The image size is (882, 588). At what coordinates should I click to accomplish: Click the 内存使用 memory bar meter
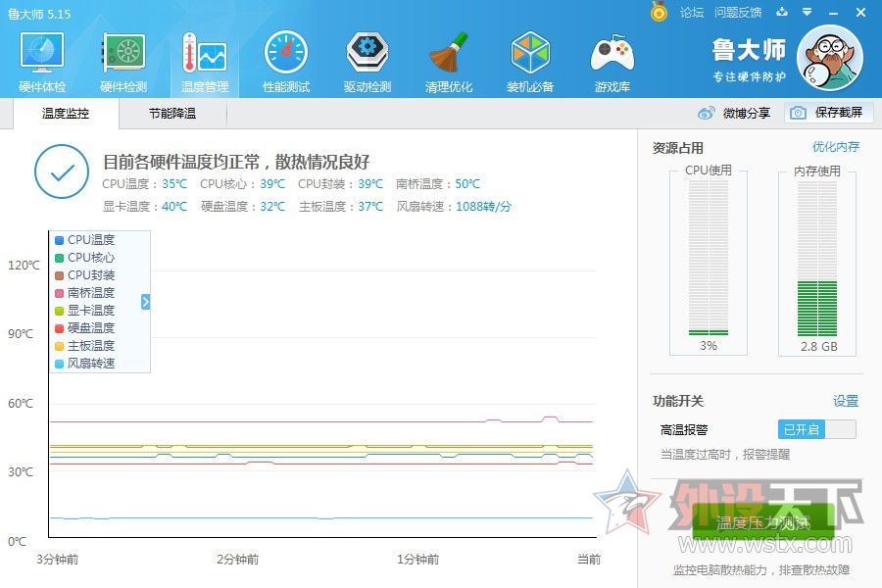point(817,259)
